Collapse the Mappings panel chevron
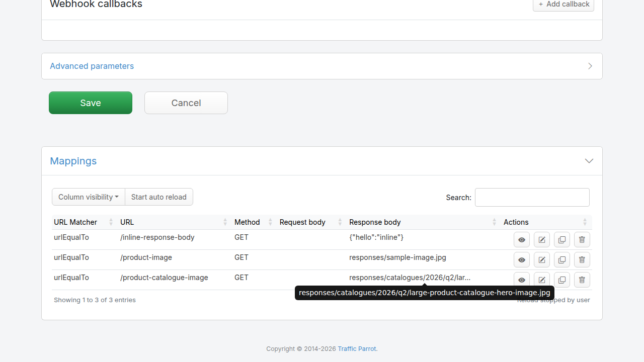644x362 pixels. pyautogui.click(x=589, y=161)
